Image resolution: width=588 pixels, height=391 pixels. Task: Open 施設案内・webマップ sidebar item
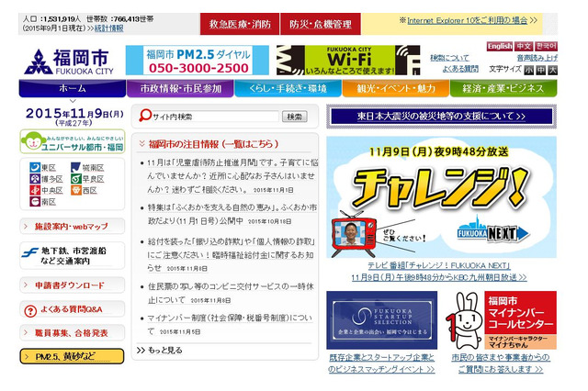(x=72, y=226)
